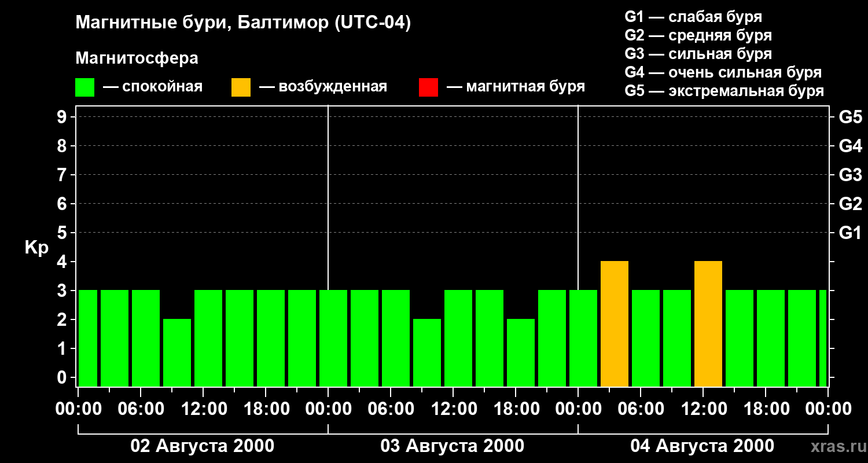Click the '02 Августа 2000' date label

pyautogui.click(x=203, y=446)
